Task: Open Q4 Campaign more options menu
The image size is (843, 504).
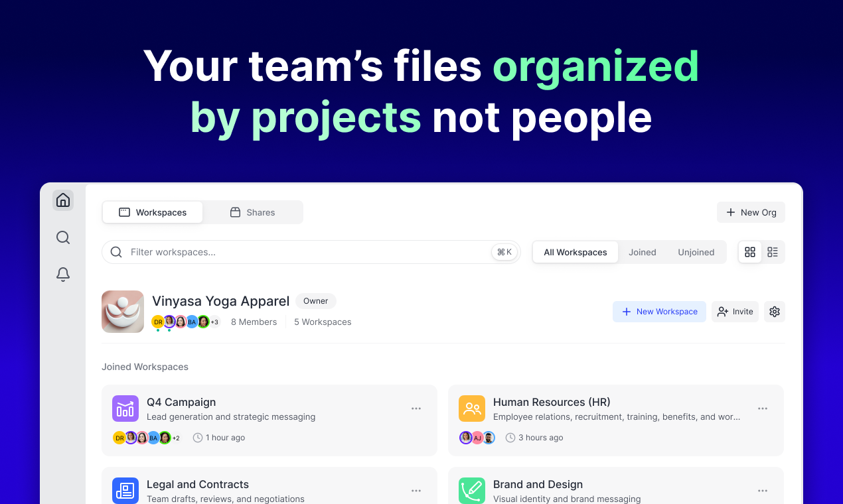Action: click(x=416, y=409)
